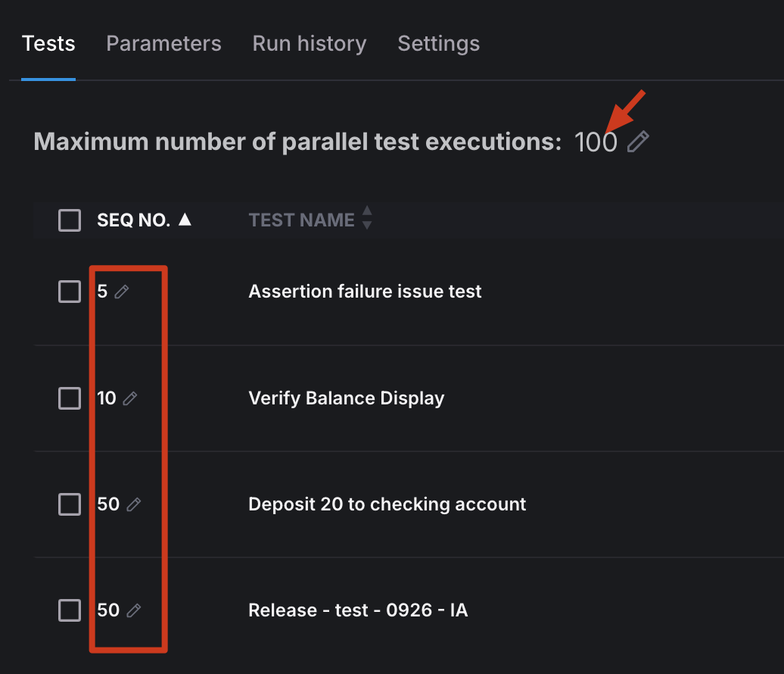This screenshot has height=674, width=784.
Task: Open the Run history tab
Action: 310,43
